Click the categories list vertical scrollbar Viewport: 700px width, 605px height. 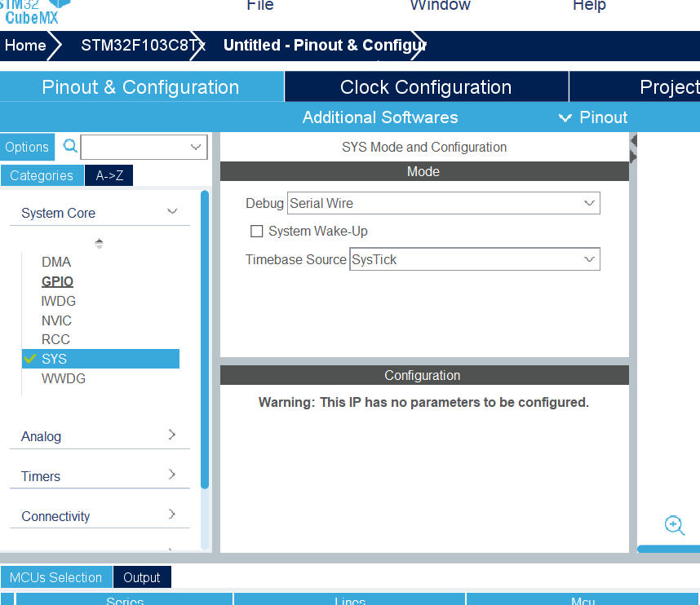click(205, 339)
